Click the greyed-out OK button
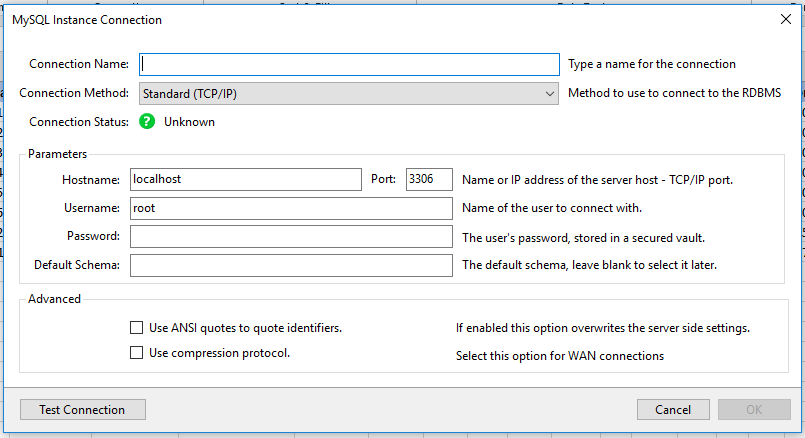The width and height of the screenshot is (805, 438). point(754,410)
